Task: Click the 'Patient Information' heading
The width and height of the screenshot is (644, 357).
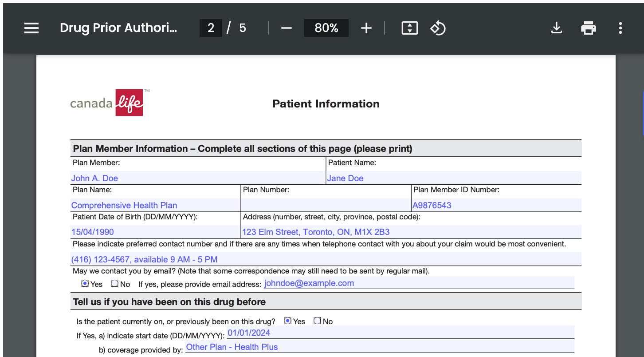Action: point(326,104)
